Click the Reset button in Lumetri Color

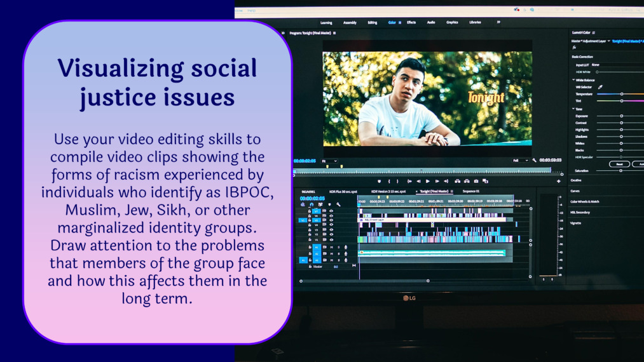coord(619,164)
